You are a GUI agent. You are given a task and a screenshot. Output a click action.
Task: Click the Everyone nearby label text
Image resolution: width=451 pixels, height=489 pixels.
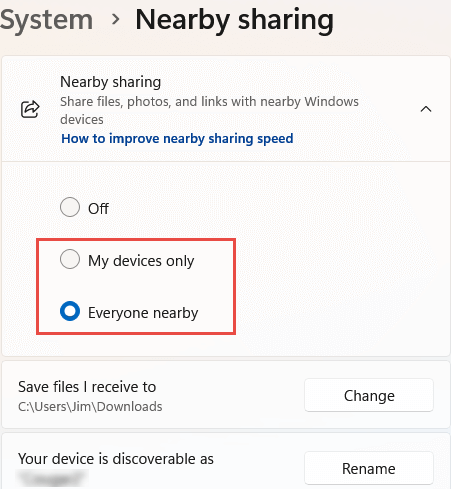coord(143,313)
